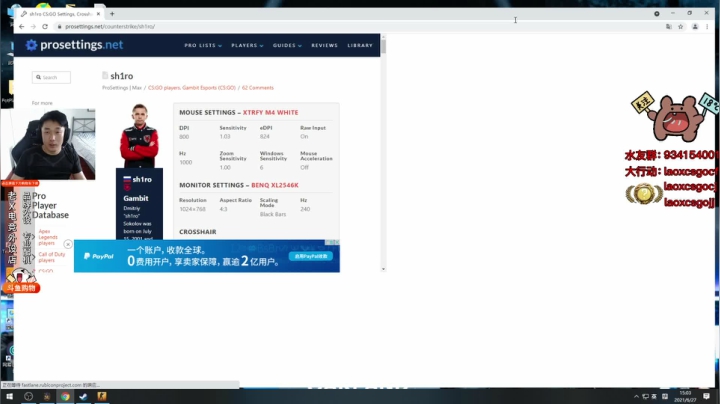Click the red shopping badge below webcam
720x404 pixels.
[21, 288]
